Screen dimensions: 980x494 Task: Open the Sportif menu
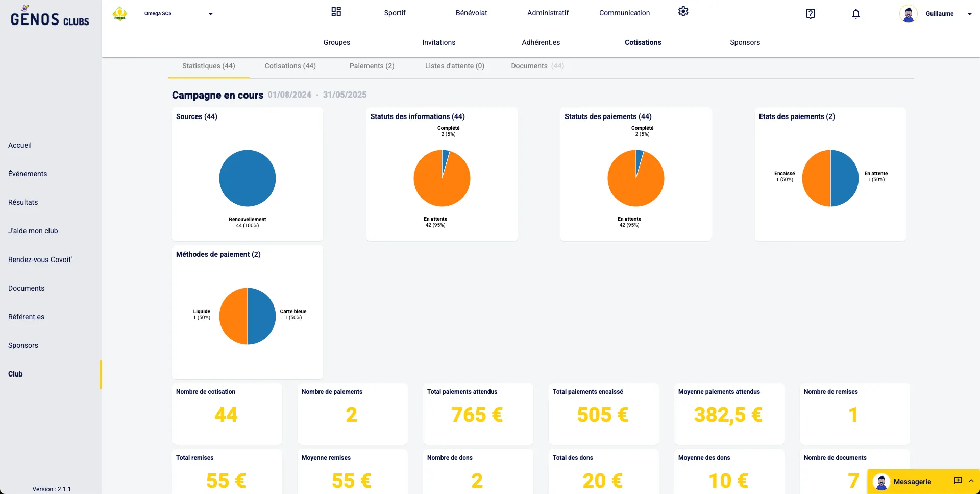pos(395,13)
